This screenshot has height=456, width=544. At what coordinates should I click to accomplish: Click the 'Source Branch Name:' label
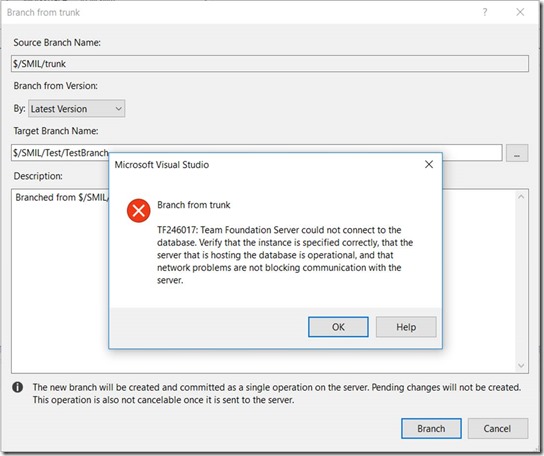57,42
